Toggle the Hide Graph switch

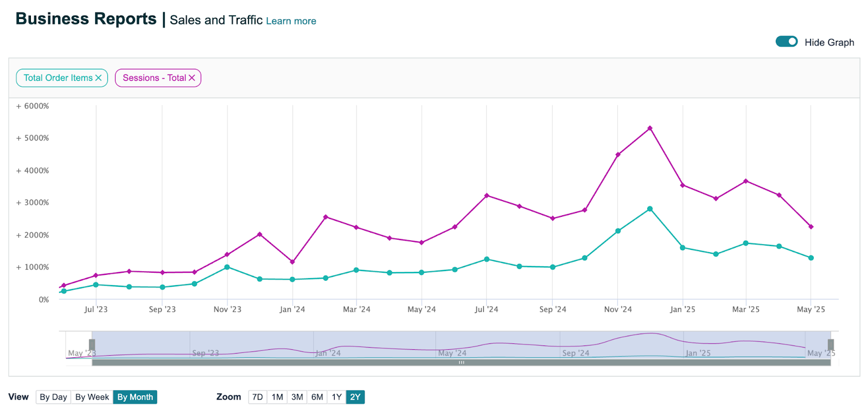(786, 42)
